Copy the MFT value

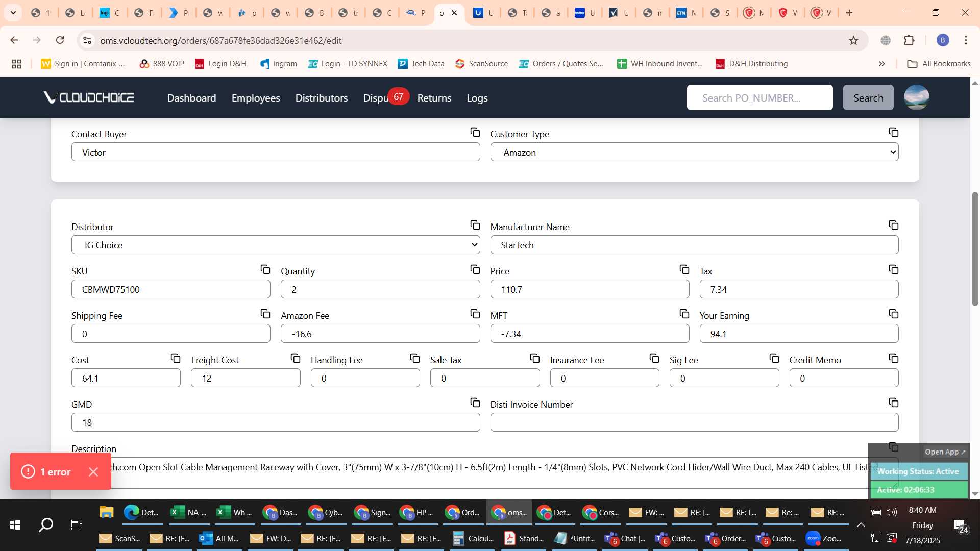click(684, 314)
